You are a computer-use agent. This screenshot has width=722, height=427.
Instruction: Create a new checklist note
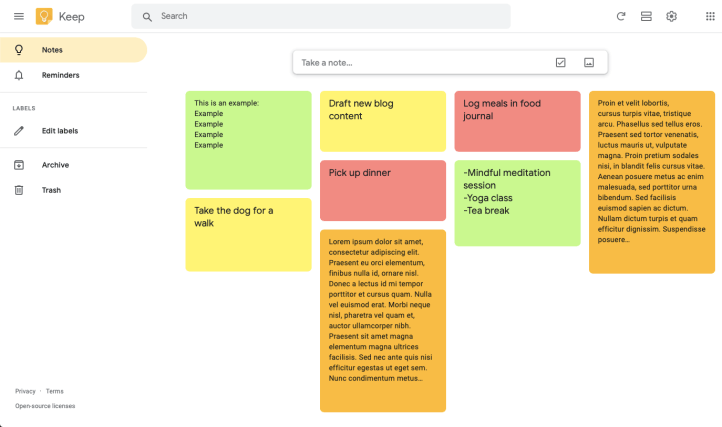[x=560, y=62]
